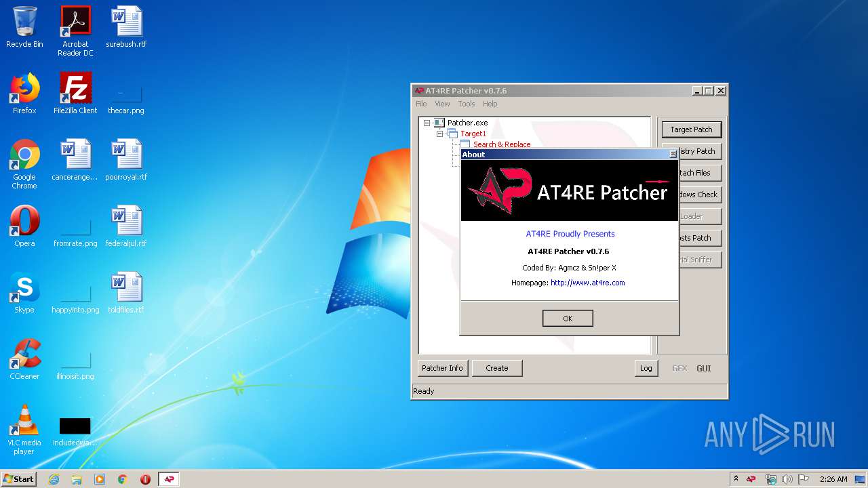
Task: Switch to GUI mode label
Action: 704,369
